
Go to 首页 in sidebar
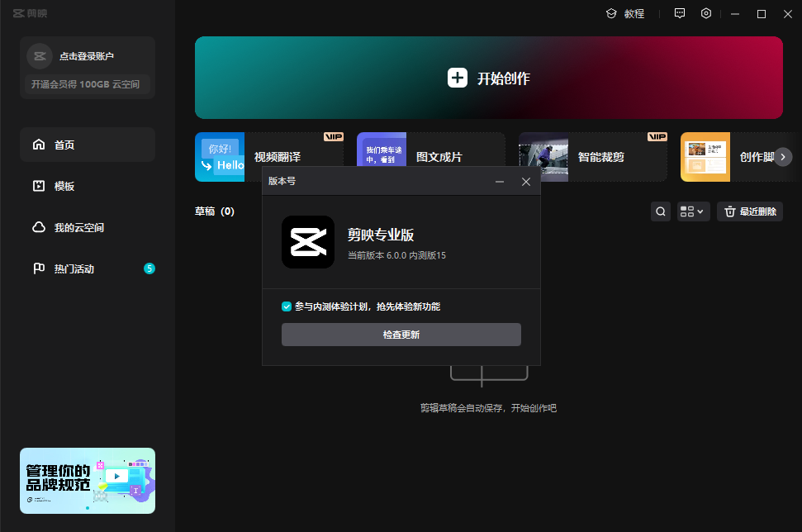click(88, 145)
